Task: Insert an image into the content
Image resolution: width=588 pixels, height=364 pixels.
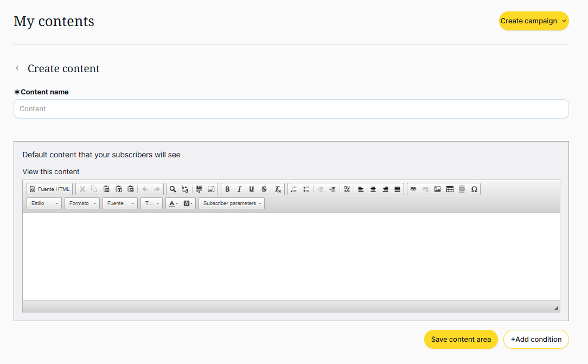Action: (x=437, y=189)
